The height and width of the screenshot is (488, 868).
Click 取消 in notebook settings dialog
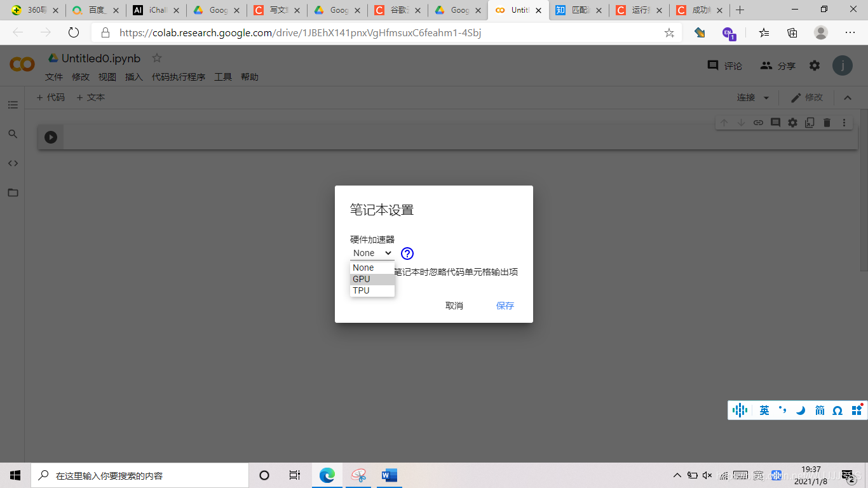(454, 306)
